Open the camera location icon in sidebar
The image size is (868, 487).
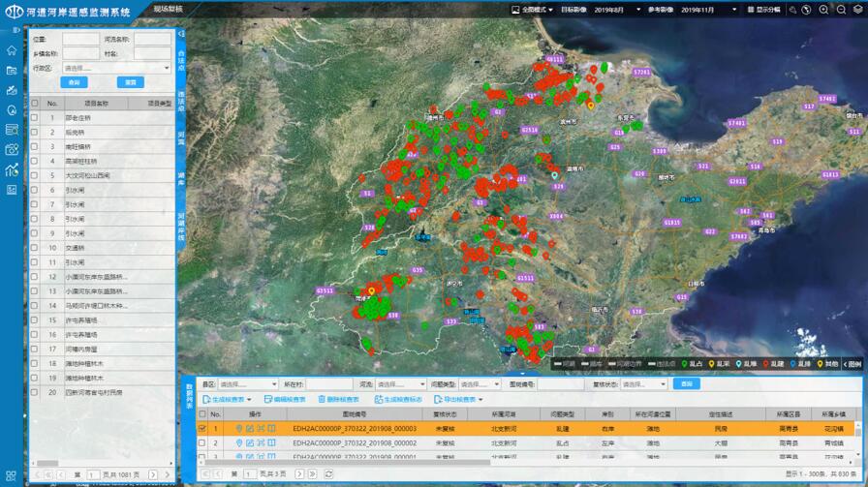[x=12, y=149]
